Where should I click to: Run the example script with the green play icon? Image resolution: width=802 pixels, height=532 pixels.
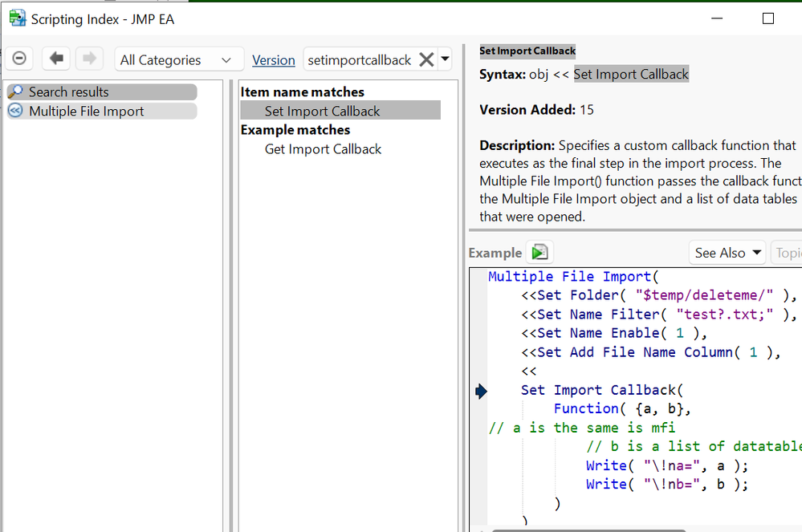tap(539, 252)
